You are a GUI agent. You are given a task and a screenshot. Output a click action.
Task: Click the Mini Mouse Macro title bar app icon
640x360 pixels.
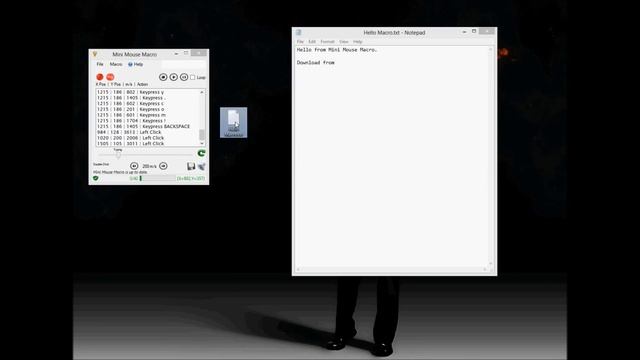click(95, 54)
